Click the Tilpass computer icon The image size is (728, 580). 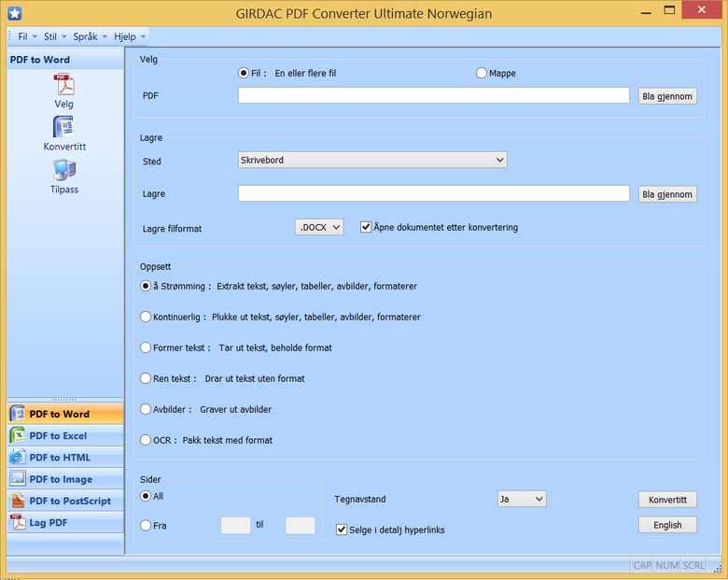click(64, 170)
